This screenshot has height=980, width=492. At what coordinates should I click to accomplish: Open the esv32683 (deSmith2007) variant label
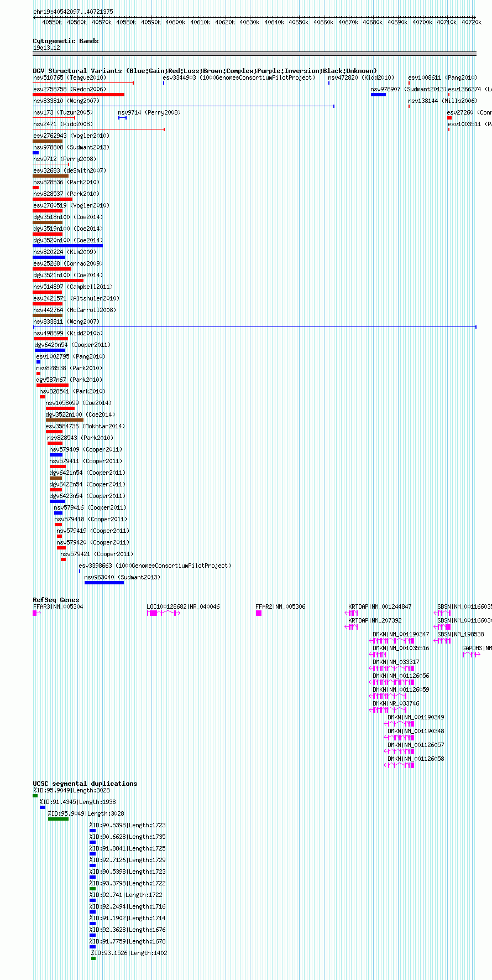click(70, 170)
